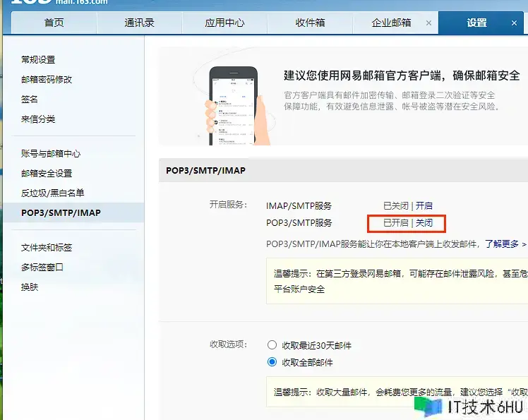Go to the 应用中心 tab
The width and height of the screenshot is (528, 420).
click(x=224, y=23)
